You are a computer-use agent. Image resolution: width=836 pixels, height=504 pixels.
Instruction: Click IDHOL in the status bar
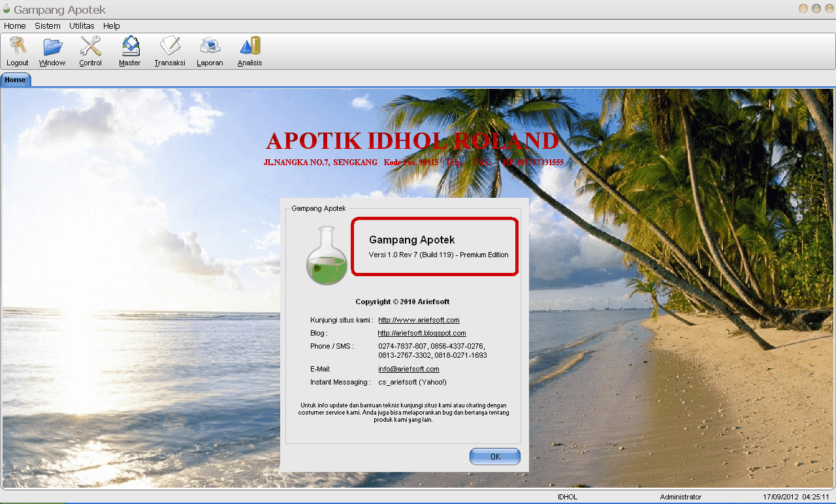[568, 497]
